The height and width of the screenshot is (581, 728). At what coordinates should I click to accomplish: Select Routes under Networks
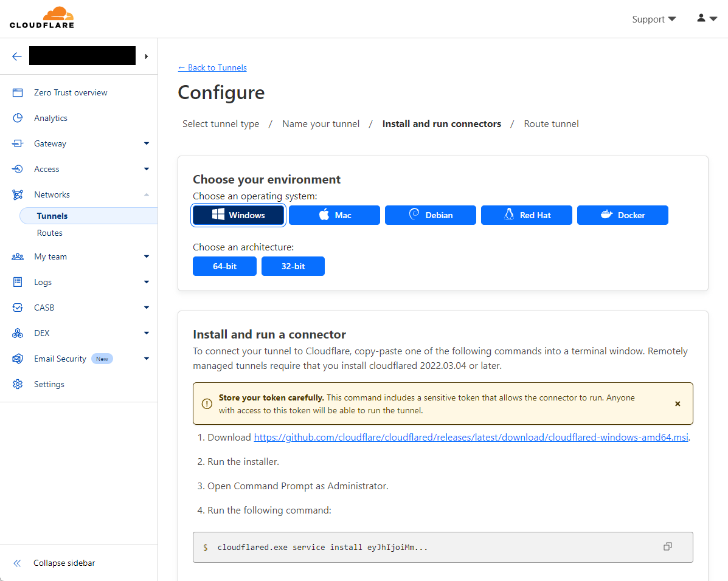point(50,233)
